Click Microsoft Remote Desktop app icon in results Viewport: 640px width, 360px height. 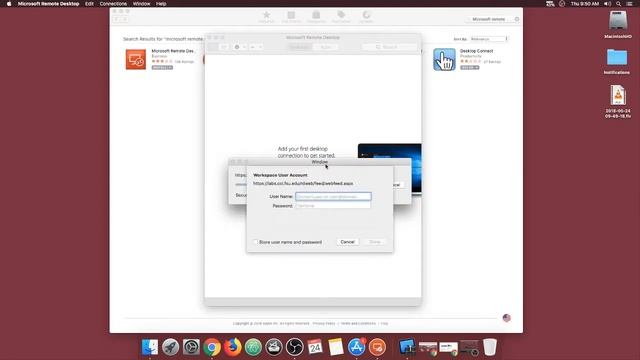(136, 60)
